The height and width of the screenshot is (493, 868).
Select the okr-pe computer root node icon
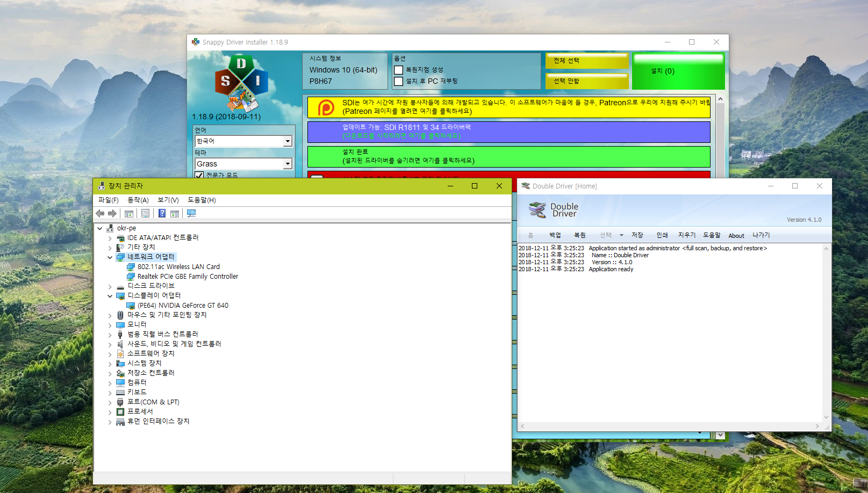pyautogui.click(x=110, y=228)
